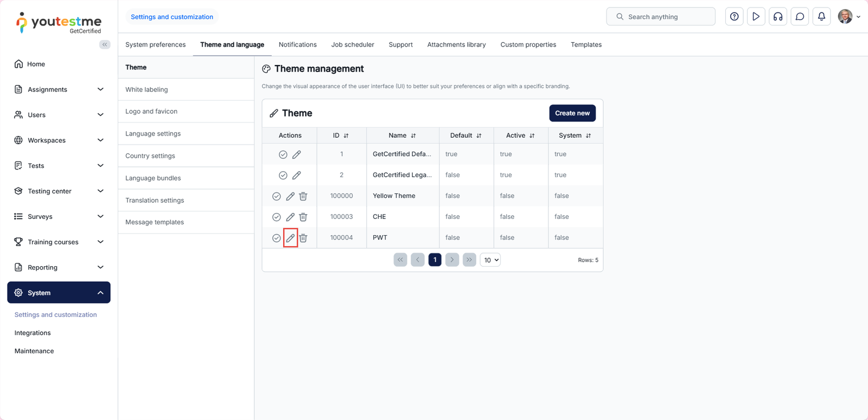Delete the Yellow Theme via trash icon
This screenshot has height=420, width=868.
pos(303,196)
